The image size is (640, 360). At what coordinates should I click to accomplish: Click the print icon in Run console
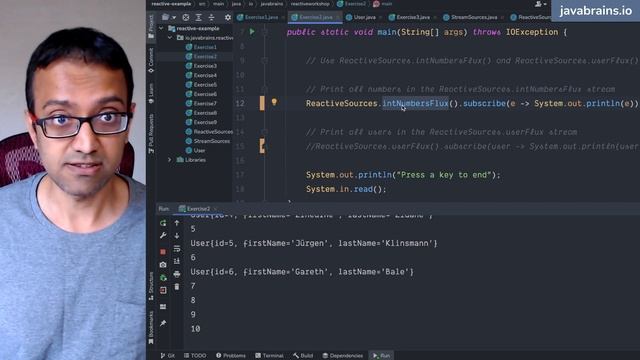(x=177, y=274)
